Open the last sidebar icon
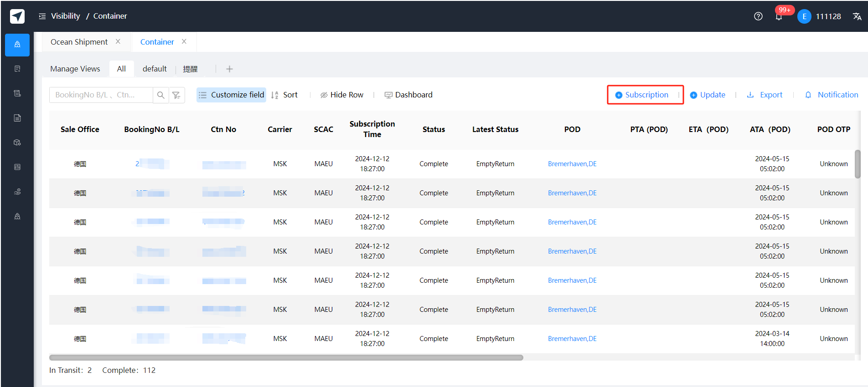 tap(17, 216)
